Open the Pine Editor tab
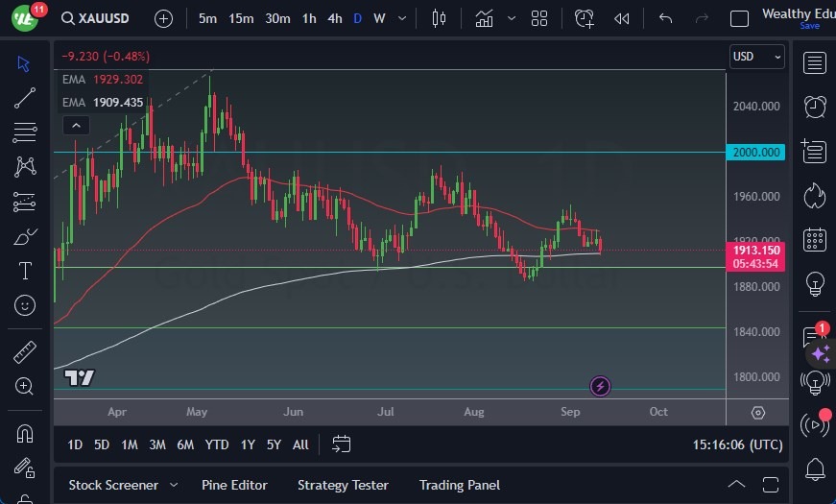The image size is (836, 504). [234, 485]
